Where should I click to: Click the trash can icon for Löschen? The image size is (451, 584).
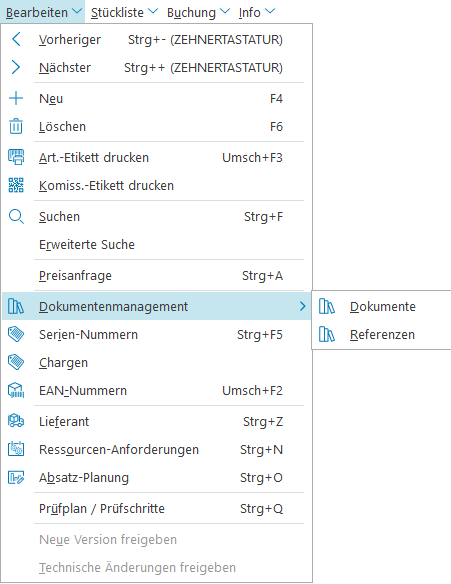pyautogui.click(x=16, y=126)
